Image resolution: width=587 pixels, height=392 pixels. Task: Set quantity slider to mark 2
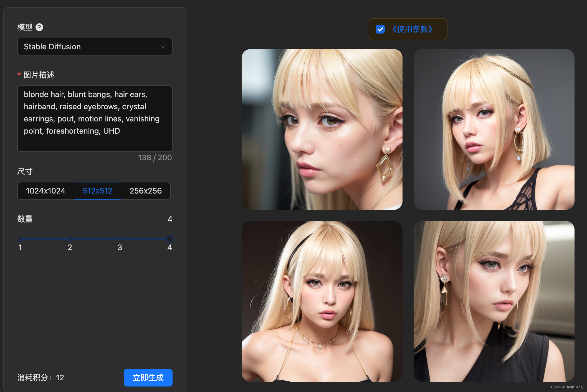tap(70, 239)
